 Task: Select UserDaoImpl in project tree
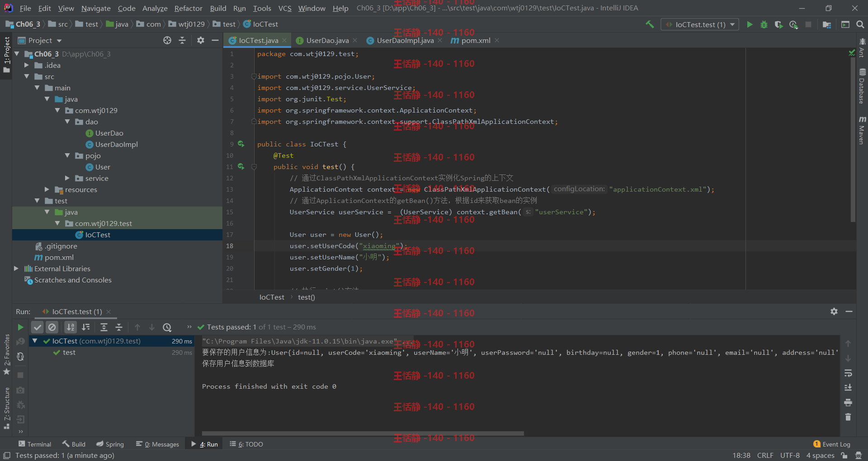coord(116,144)
